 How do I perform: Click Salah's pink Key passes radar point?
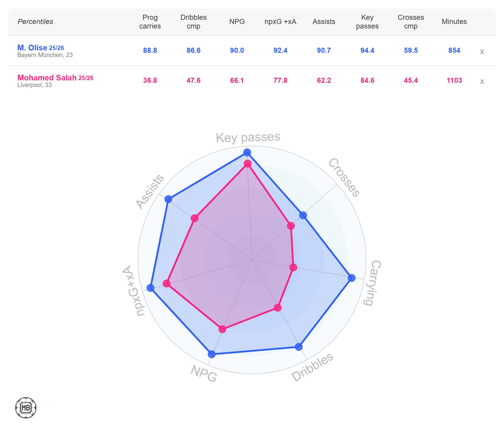click(247, 164)
